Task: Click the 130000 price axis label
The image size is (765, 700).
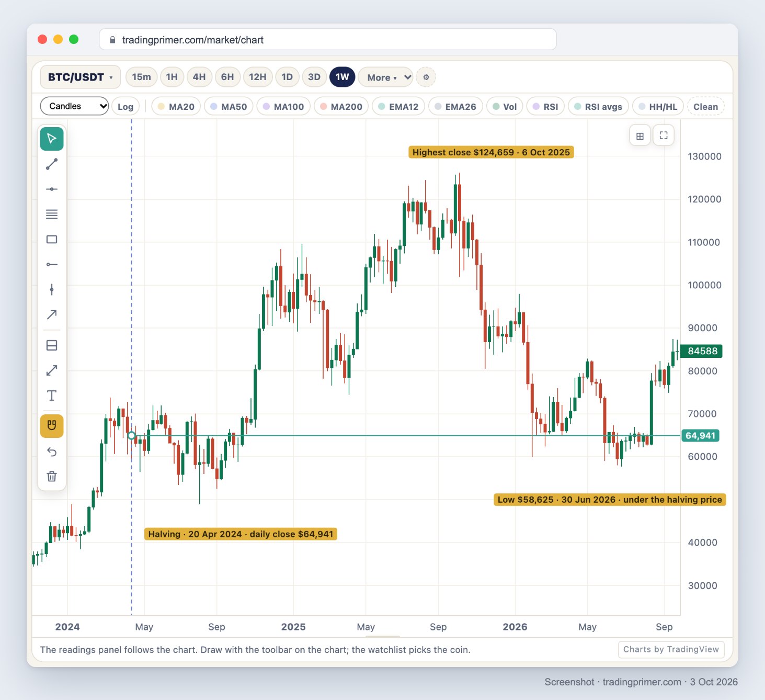Action: (704, 156)
